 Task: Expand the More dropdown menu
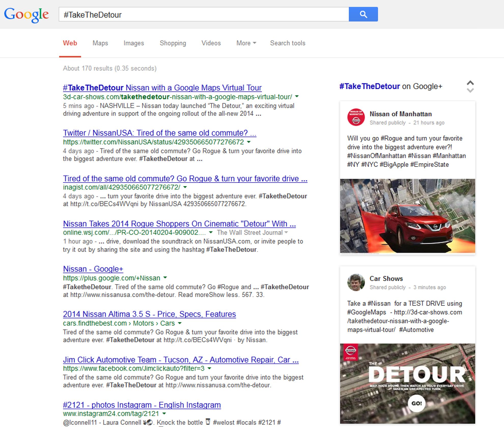(246, 43)
